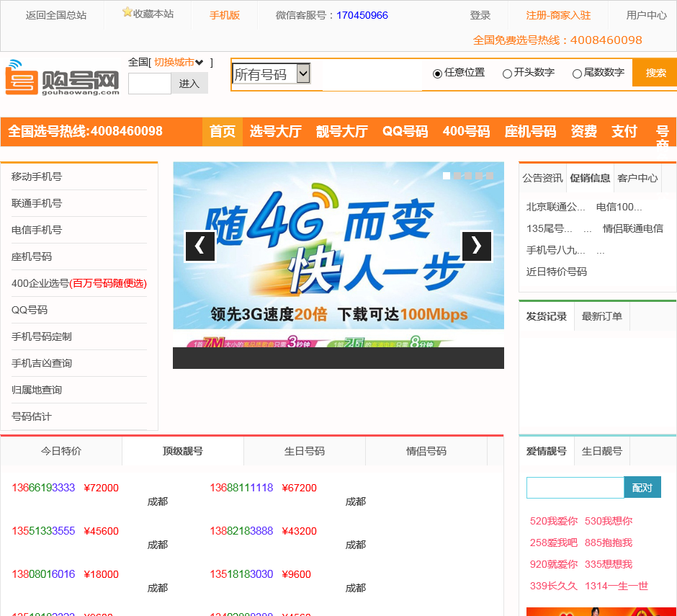
Task: Select the 开头数字 radio option
Action: [x=507, y=74]
